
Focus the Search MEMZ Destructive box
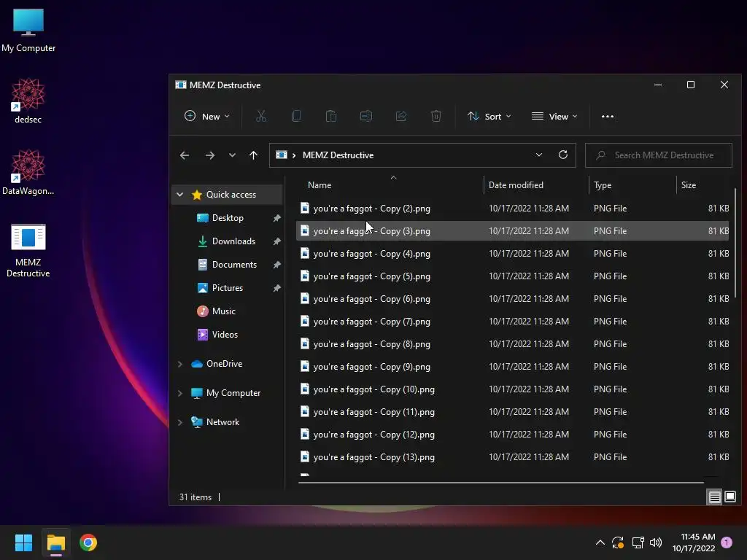659,155
